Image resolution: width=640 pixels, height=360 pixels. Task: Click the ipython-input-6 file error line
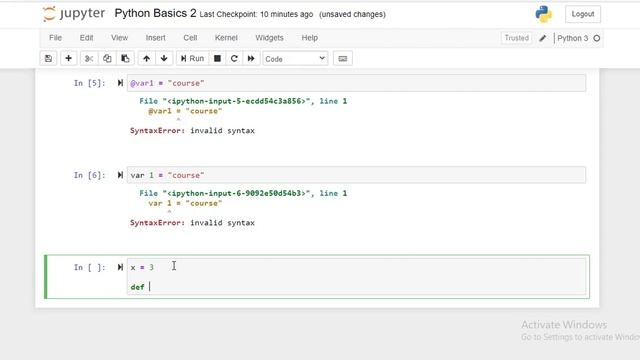click(243, 193)
